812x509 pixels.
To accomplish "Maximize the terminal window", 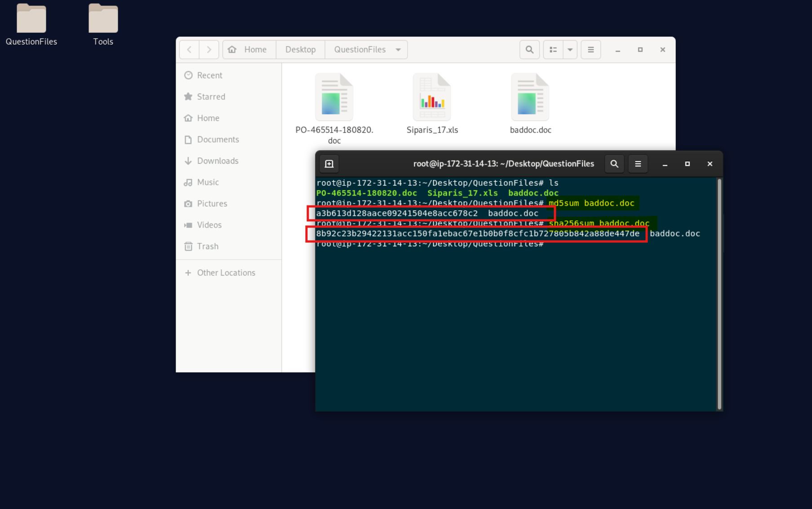I will tap(687, 164).
